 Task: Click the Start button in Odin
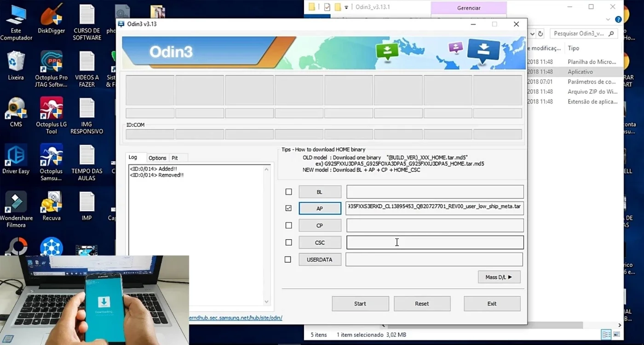pyautogui.click(x=360, y=304)
